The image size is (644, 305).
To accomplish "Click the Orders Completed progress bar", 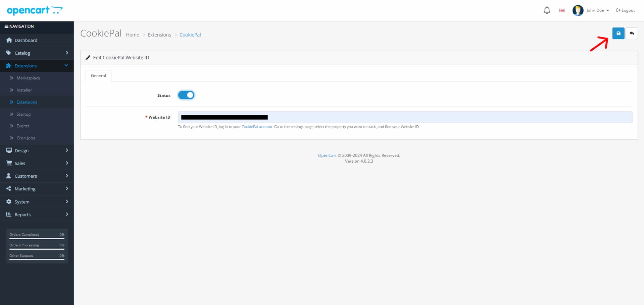I will (x=37, y=238).
